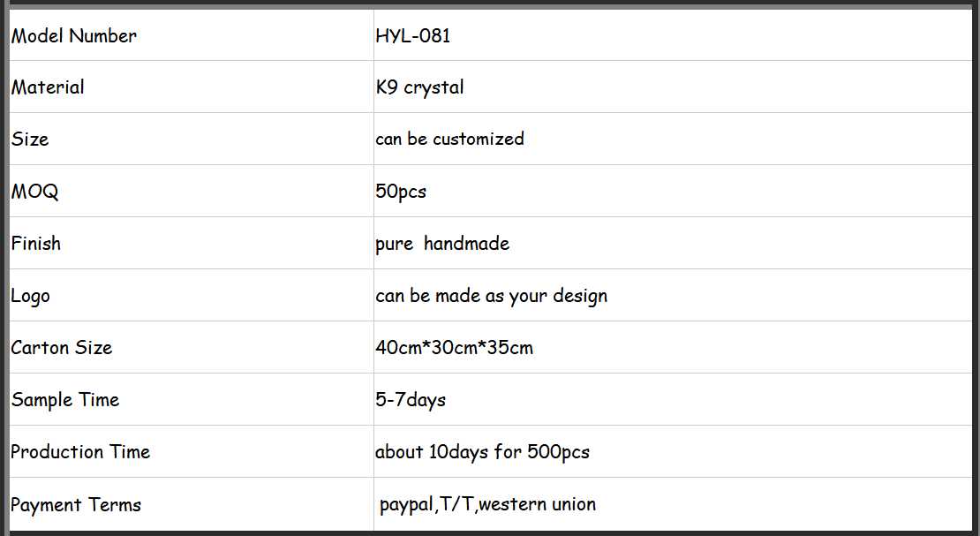Click the "Logo" row label
Image resolution: width=980 pixels, height=536 pixels.
pos(31,296)
